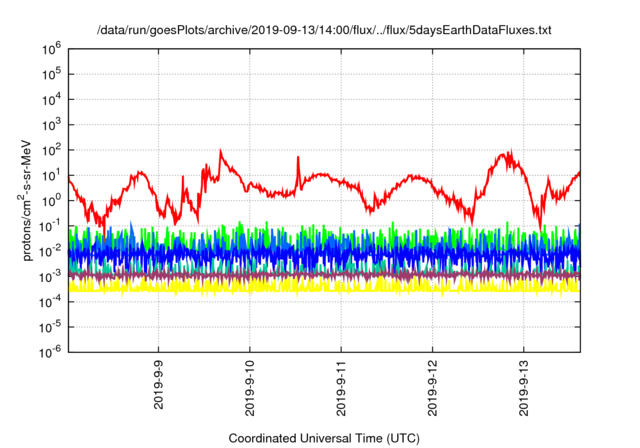Click the y-axis tick label 10^-5
Screen dimensions: 640x448
[50, 328]
